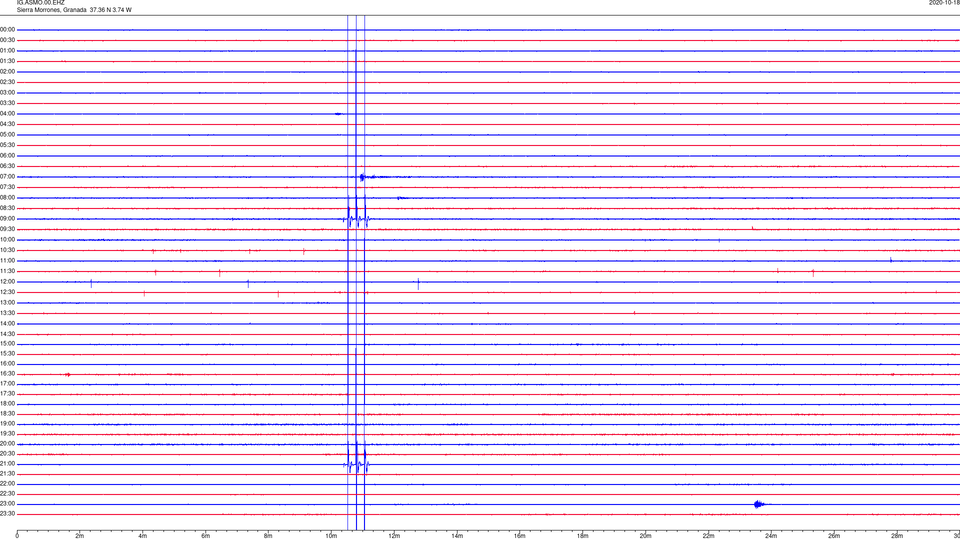Select the small burst on the 04:00 trace
This screenshot has height=540, width=960.
pos(338,113)
